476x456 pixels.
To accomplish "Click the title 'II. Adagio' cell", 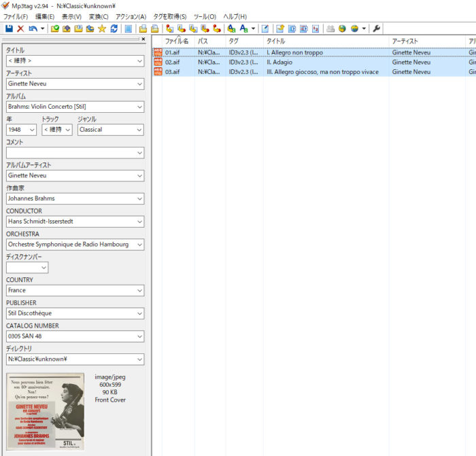I will (x=279, y=63).
